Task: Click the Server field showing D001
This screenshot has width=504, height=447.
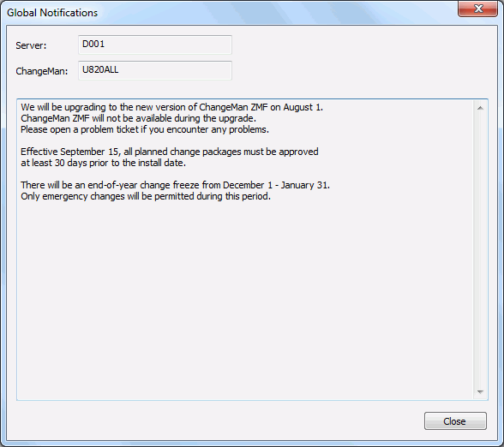Action: coord(155,45)
